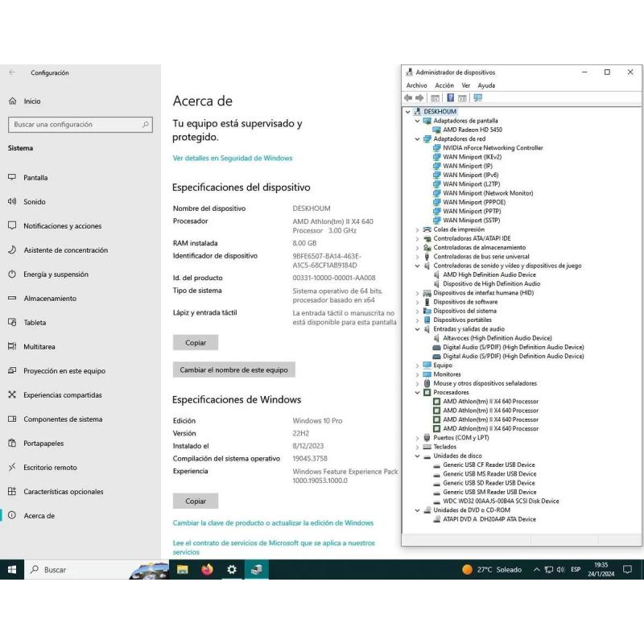Open the Ver menu in Device Manager

coord(466,85)
